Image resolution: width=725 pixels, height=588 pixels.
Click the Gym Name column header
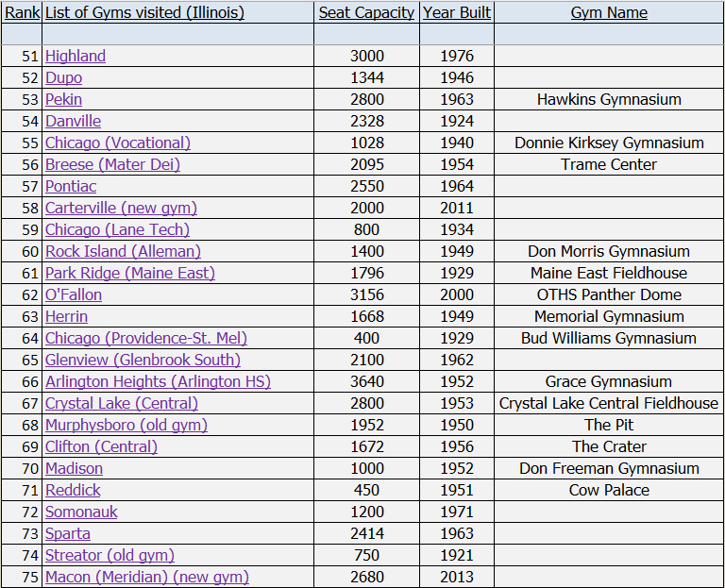(609, 12)
